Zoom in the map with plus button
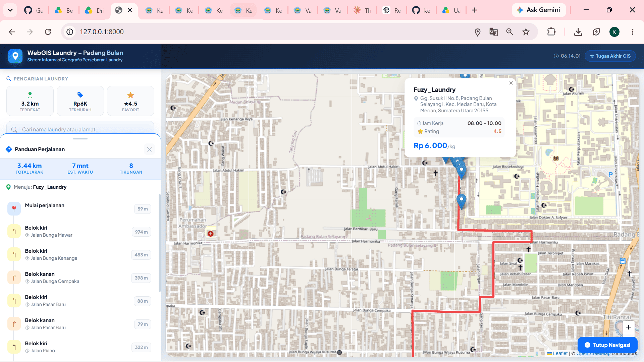 tap(628, 327)
